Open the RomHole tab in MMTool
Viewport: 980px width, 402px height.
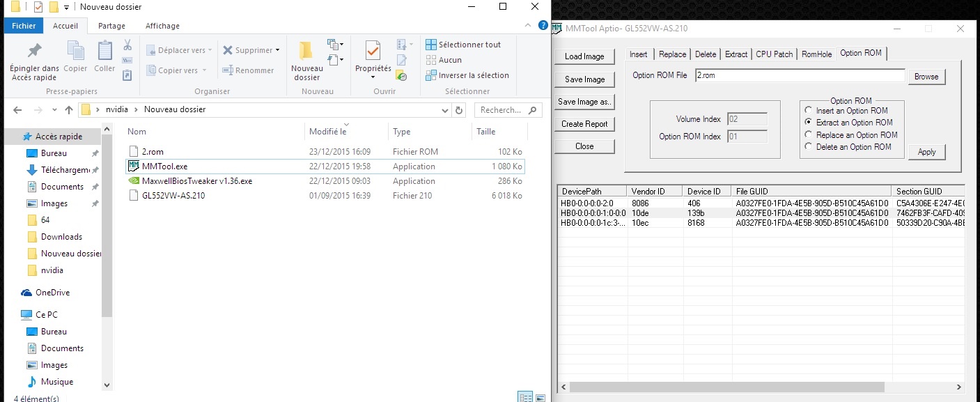(816, 54)
